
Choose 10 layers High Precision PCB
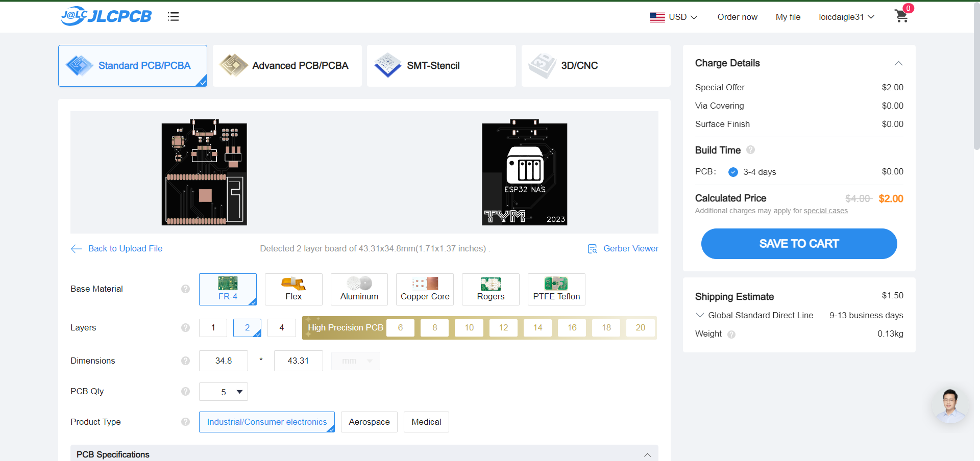[x=469, y=327]
